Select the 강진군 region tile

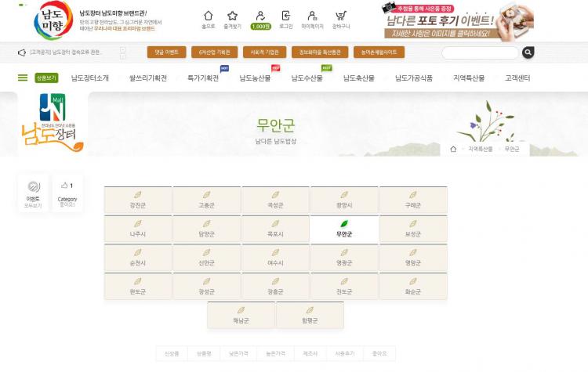click(138, 200)
